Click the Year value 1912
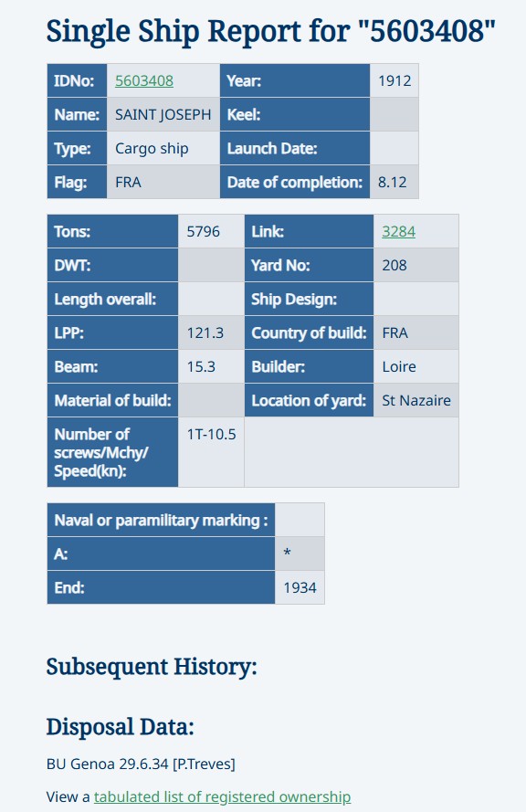The width and height of the screenshot is (526, 812). coord(394,80)
